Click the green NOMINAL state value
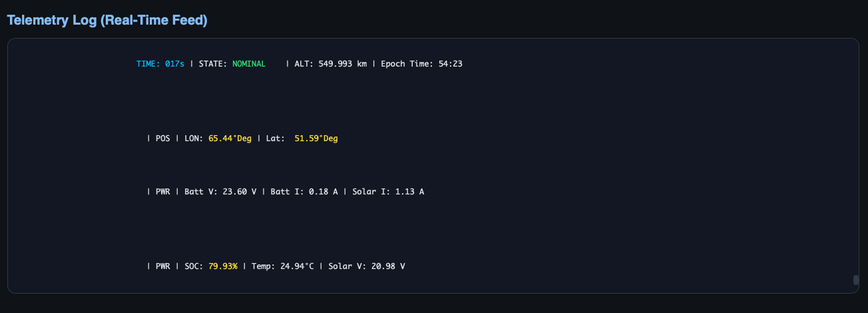This screenshot has height=313, width=868. click(249, 64)
